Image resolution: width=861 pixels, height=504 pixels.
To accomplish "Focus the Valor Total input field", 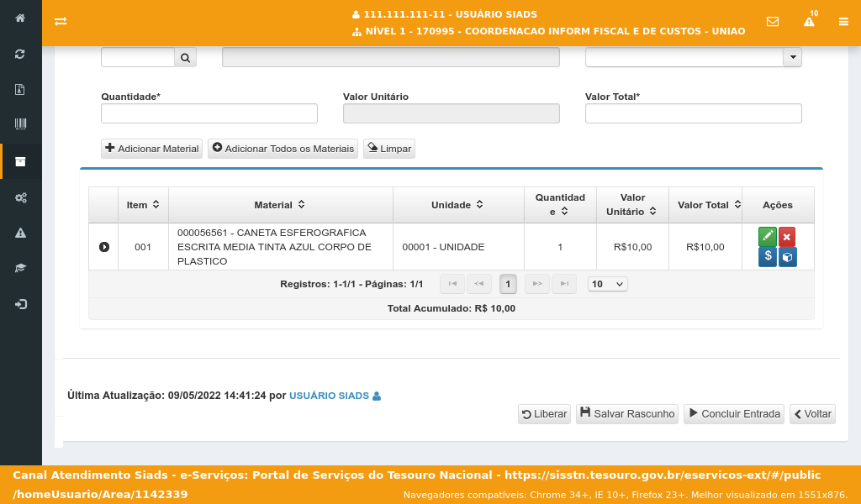I will click(x=694, y=113).
